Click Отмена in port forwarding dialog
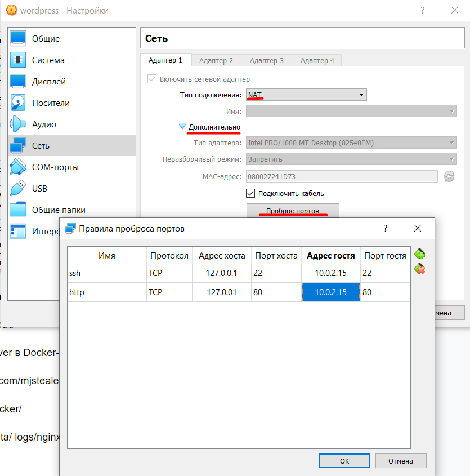The height and width of the screenshot is (476, 470). pyautogui.click(x=401, y=461)
